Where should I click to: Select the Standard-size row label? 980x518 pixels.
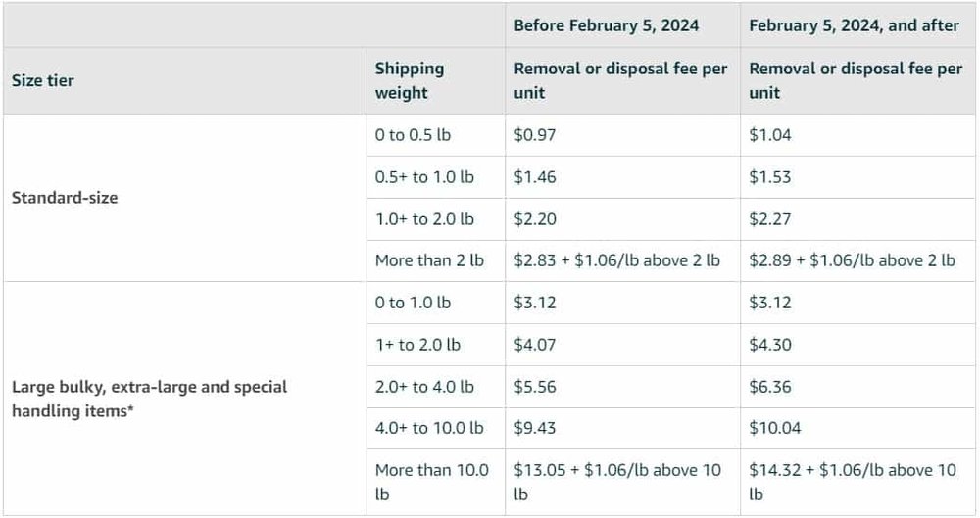tap(65, 198)
